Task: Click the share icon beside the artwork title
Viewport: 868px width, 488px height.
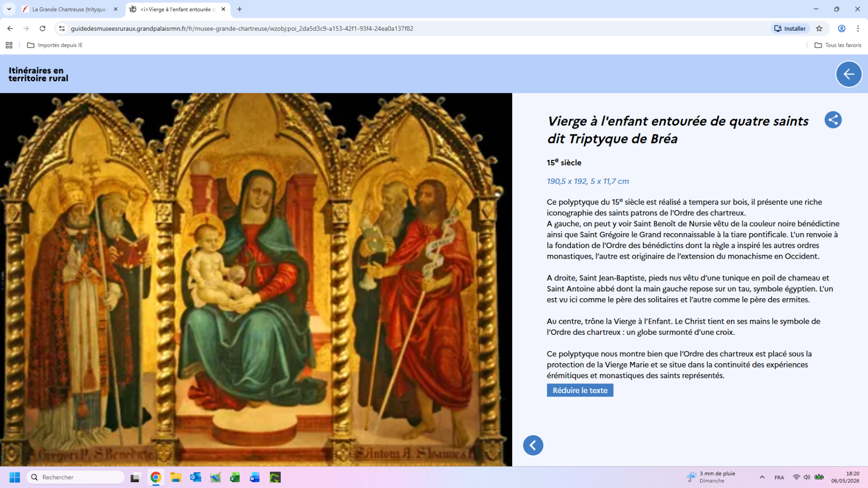Action: (x=833, y=120)
